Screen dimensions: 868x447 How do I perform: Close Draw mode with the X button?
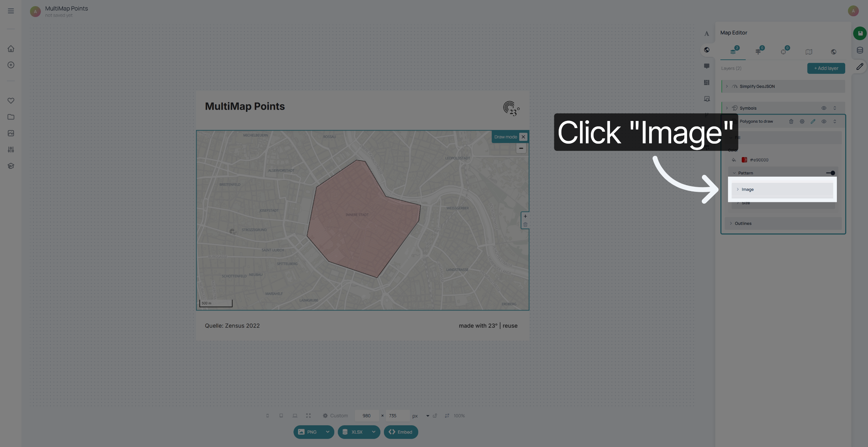(523, 137)
